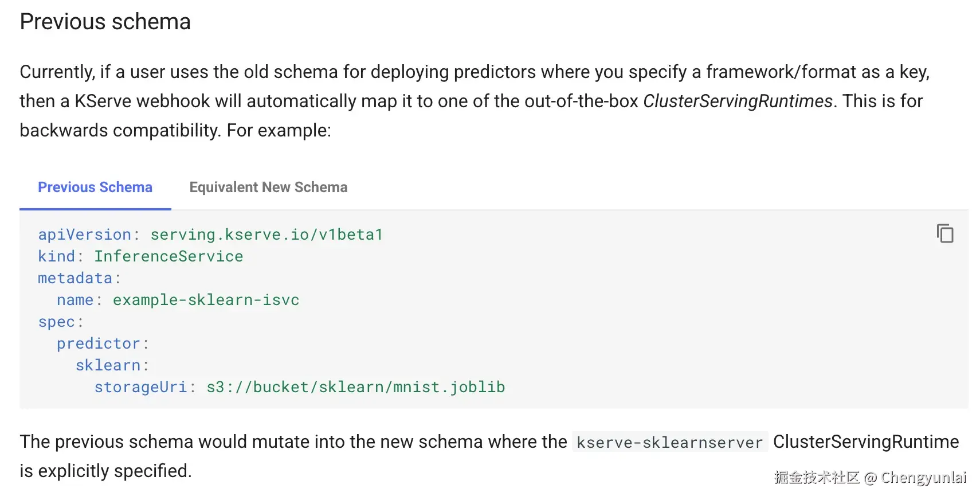Viewport: 980px width, 500px height.
Task: Click the 'kind' key in the code
Action: 57,256
